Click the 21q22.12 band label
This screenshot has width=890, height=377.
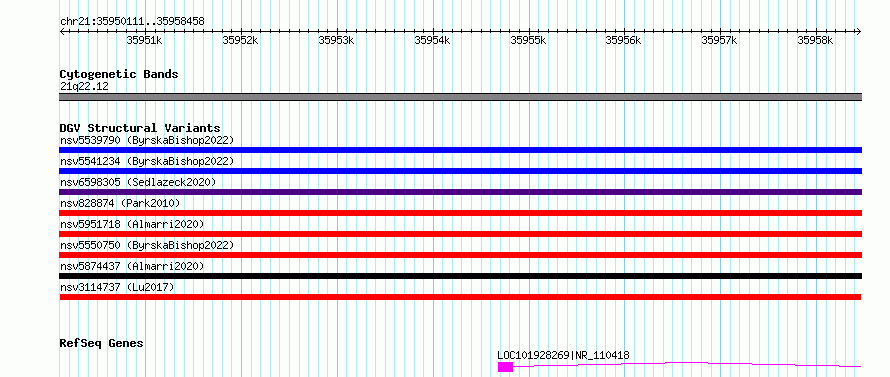coord(84,87)
